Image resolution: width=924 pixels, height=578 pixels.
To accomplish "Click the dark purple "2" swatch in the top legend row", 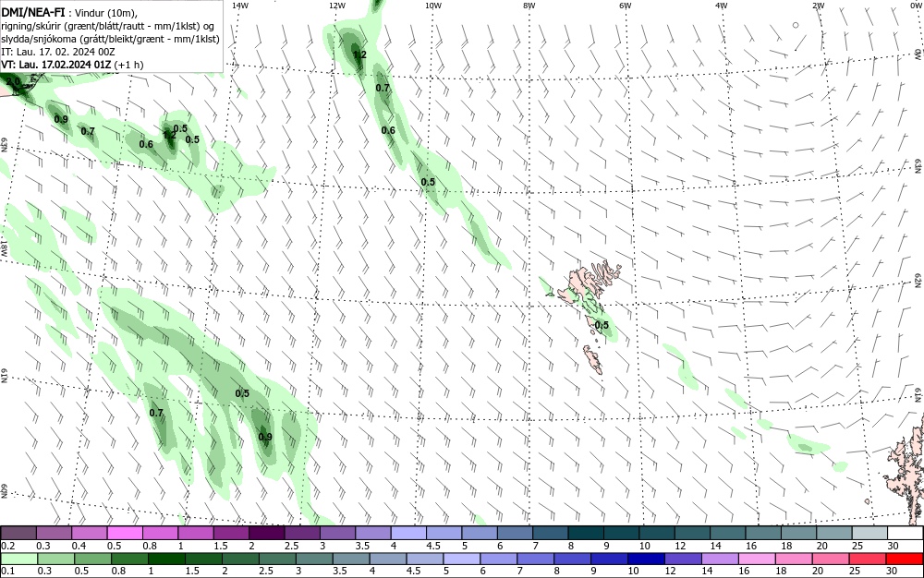I will (266, 534).
